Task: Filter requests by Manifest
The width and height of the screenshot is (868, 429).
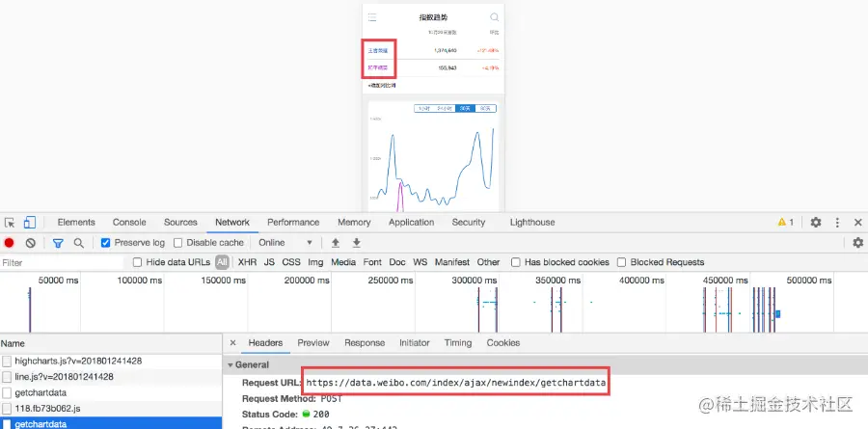Action: coord(452,262)
